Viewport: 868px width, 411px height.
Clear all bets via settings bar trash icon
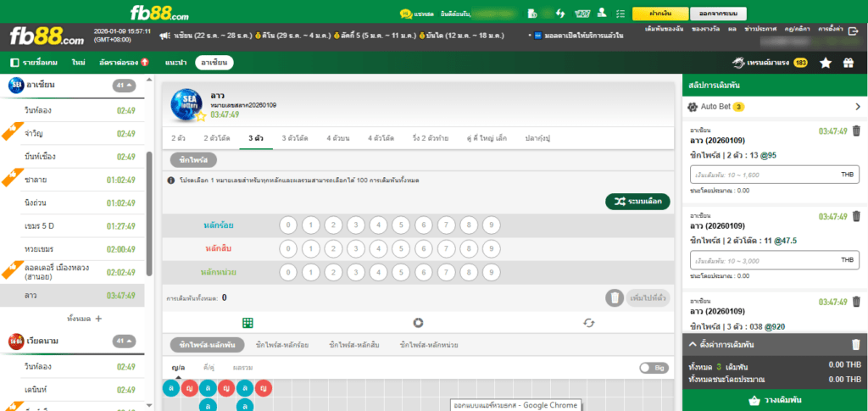(856, 345)
